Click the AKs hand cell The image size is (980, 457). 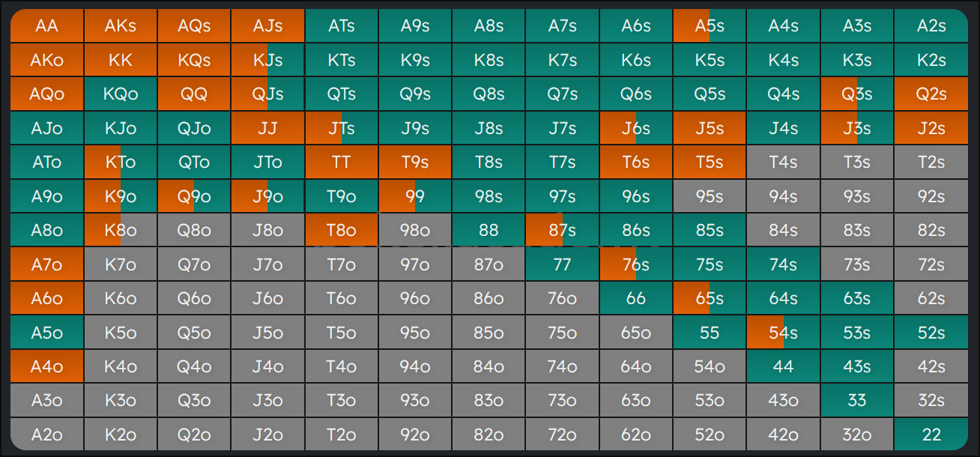121,25
